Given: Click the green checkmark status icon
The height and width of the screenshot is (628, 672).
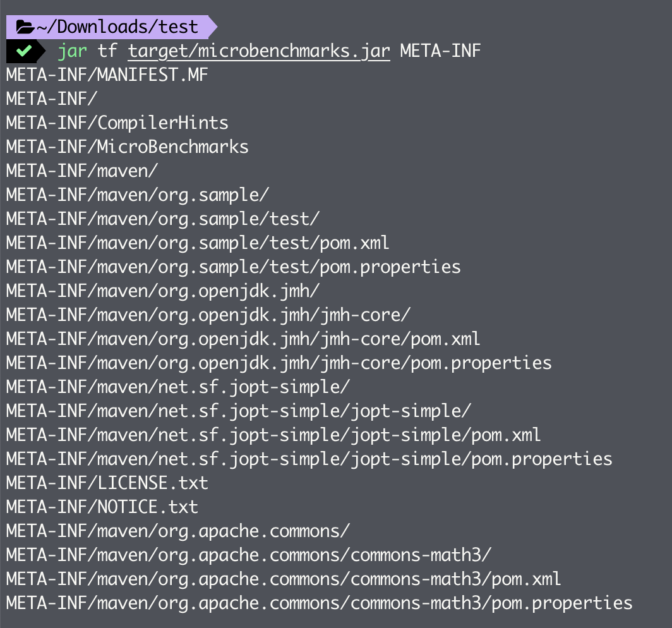Looking at the screenshot, I should pyautogui.click(x=23, y=51).
